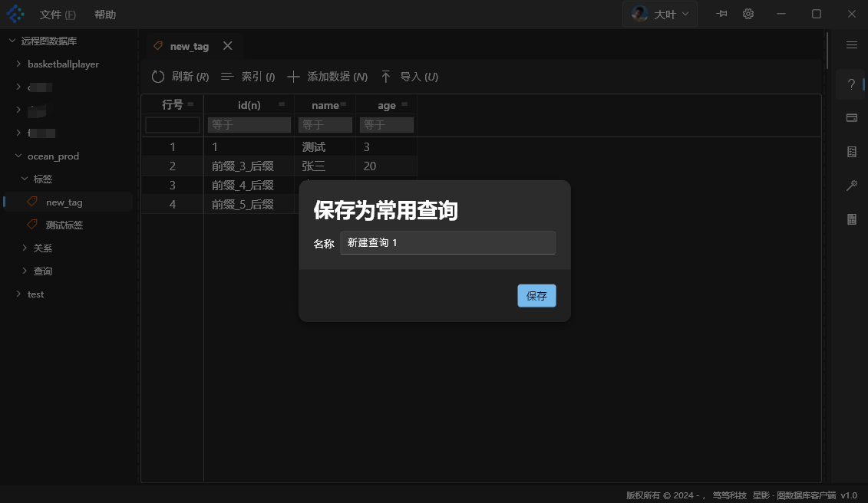
Task: Click the id(n) 等于 filter field
Action: pos(249,125)
